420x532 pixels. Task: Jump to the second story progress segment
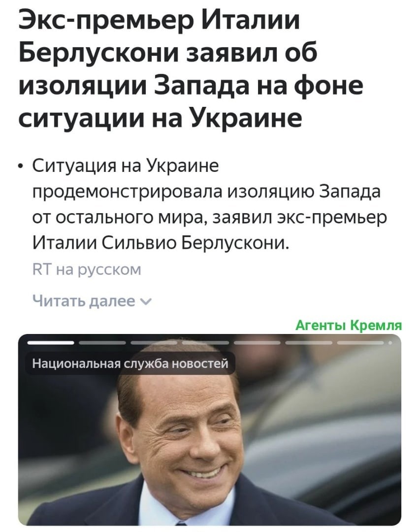[102, 343]
